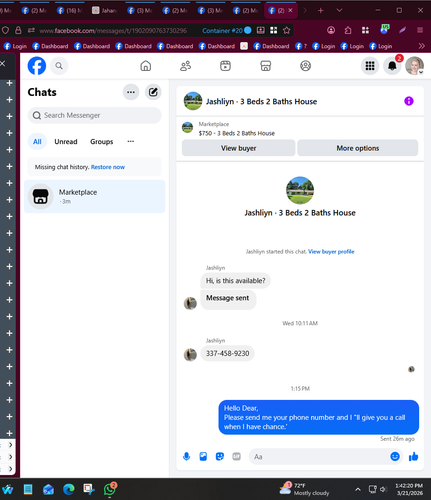Open the account profile picture menu

[414, 66]
